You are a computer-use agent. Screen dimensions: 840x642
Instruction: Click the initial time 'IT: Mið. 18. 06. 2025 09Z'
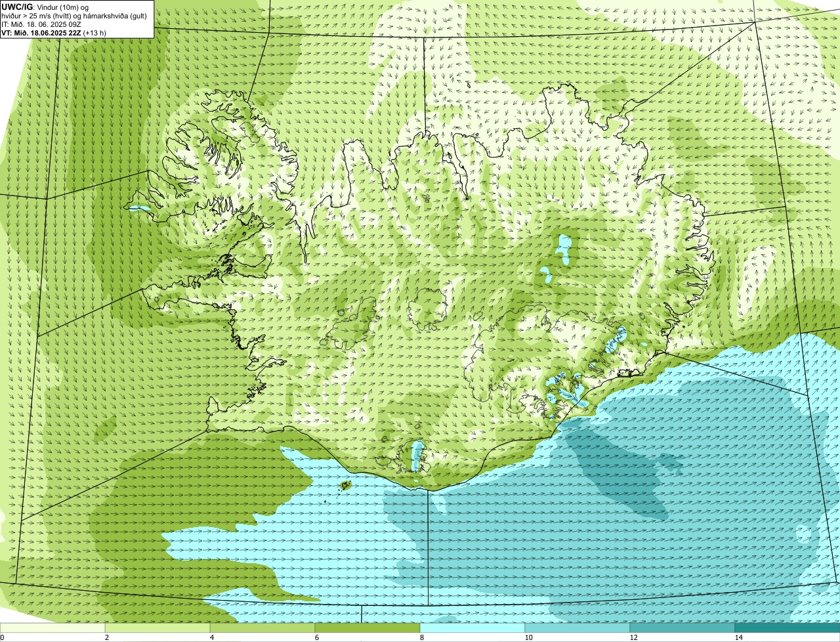point(41,24)
